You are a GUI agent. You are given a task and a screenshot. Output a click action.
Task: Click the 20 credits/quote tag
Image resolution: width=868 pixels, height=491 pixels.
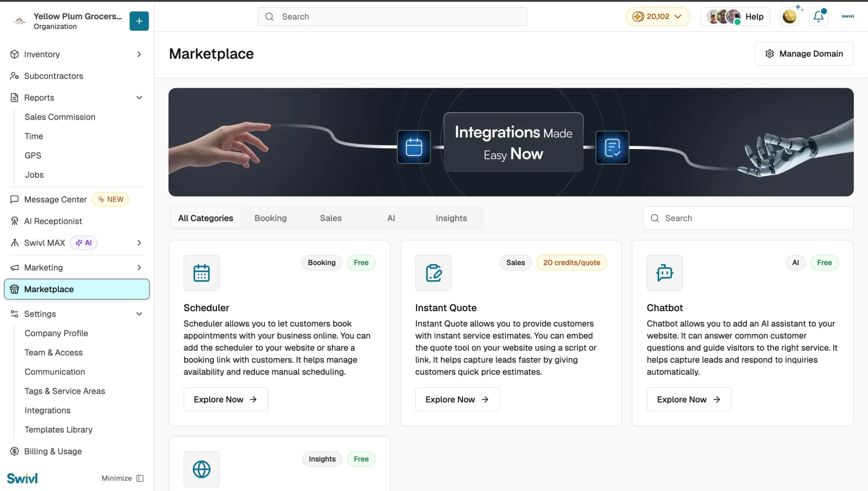pos(571,262)
